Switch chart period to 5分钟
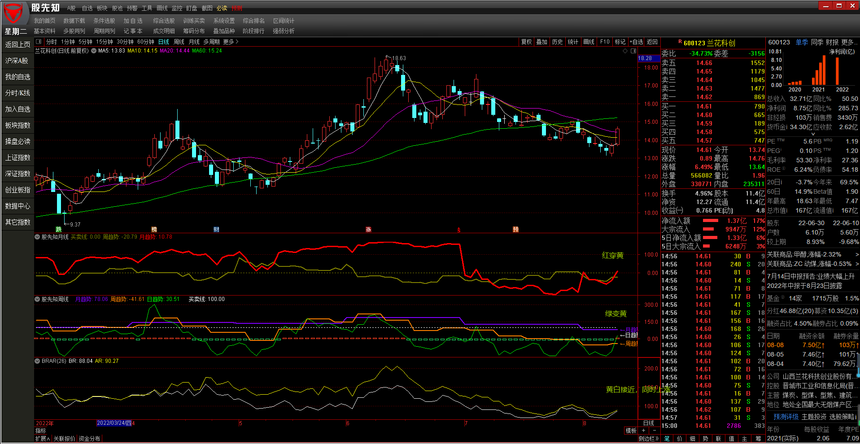The width and height of the screenshot is (860, 444). tap(86, 42)
